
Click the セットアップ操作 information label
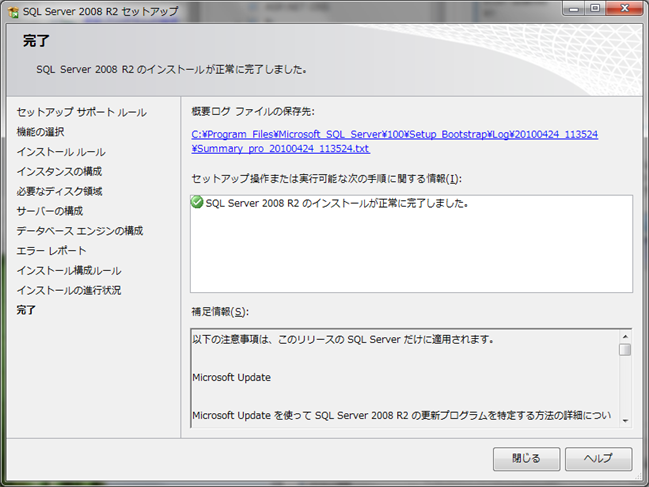pos(327,179)
